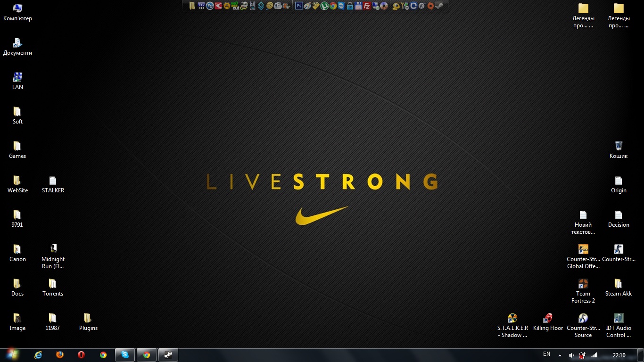The height and width of the screenshot is (362, 644).
Task: Click the floppy disk icon in top dock
Action: pyautogui.click(x=358, y=6)
